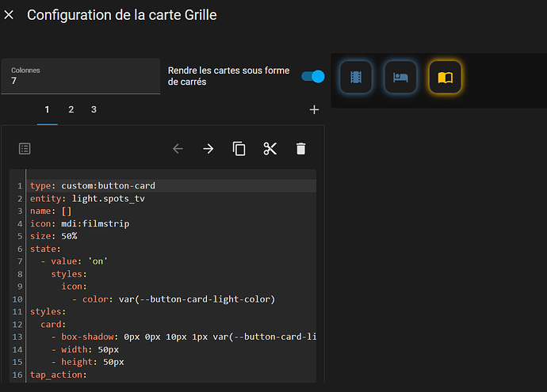Add a new card with plus icon

pyautogui.click(x=314, y=110)
